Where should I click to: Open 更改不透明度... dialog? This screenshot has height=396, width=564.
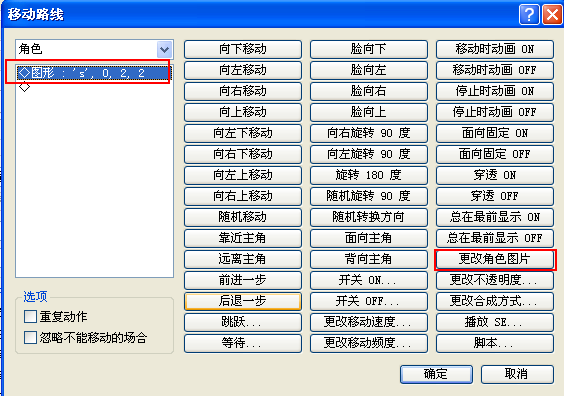pos(495,280)
